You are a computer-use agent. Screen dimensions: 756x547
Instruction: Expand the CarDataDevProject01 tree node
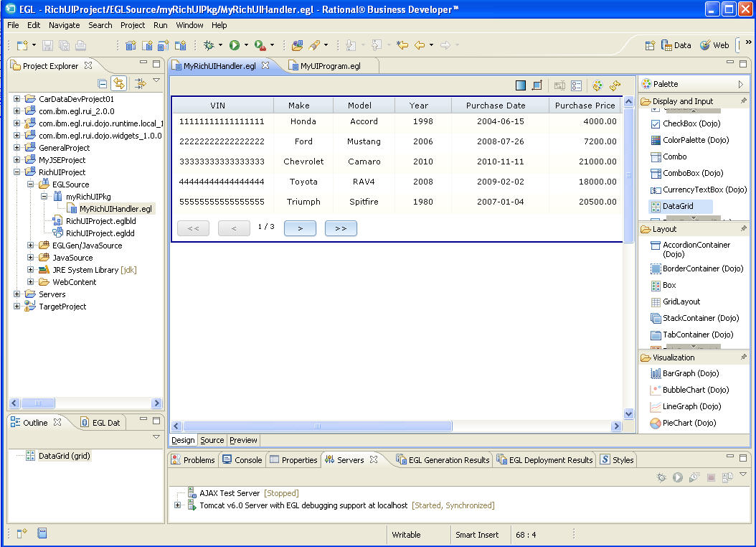17,99
